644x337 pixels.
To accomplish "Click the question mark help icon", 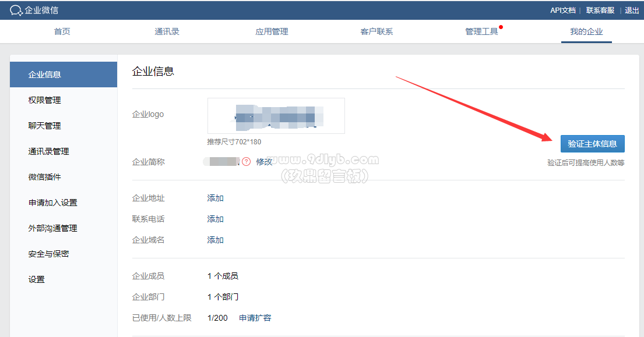I will (246, 162).
